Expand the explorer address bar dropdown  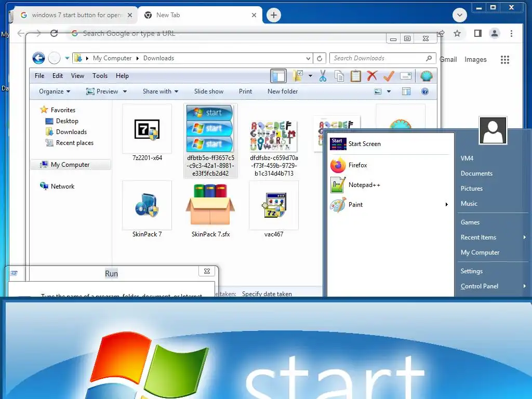[x=308, y=58]
